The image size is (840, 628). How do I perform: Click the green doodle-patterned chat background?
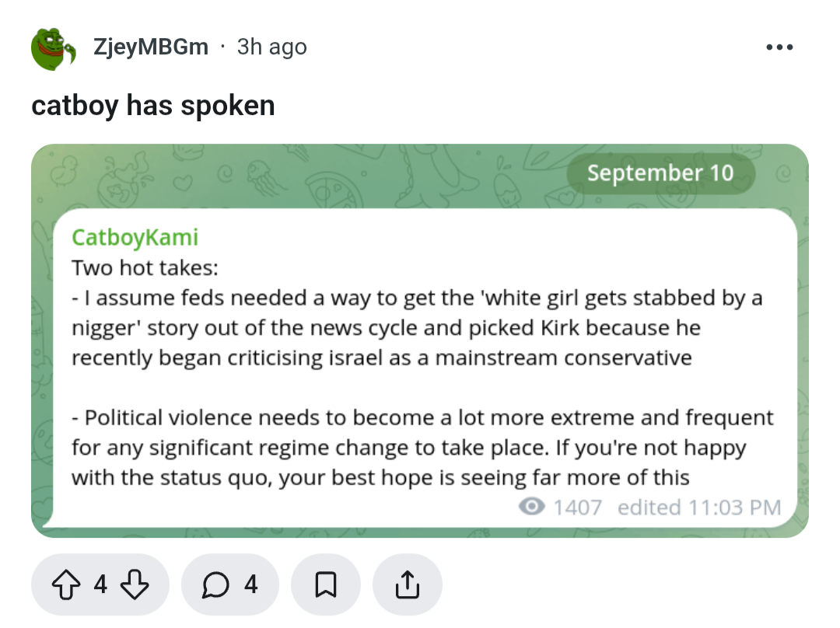(x=321, y=176)
